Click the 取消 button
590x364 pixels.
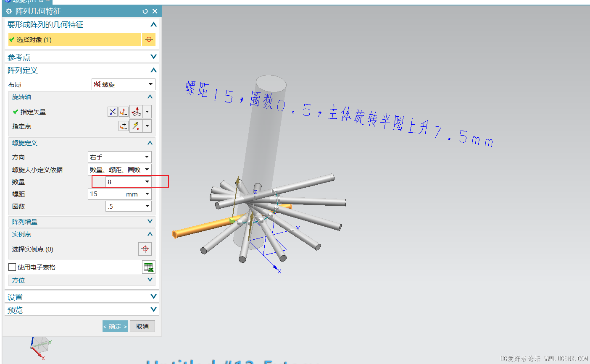point(142,326)
